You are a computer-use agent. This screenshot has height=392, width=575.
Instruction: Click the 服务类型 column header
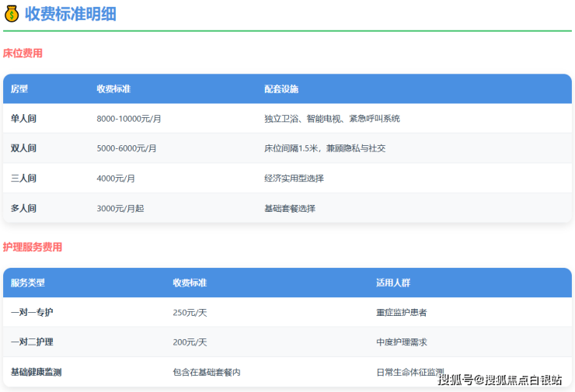(28, 283)
